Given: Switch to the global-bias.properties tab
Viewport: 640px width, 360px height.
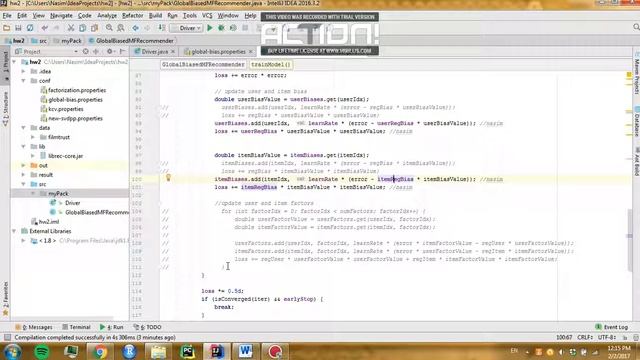Looking at the screenshot, I should (x=218, y=51).
